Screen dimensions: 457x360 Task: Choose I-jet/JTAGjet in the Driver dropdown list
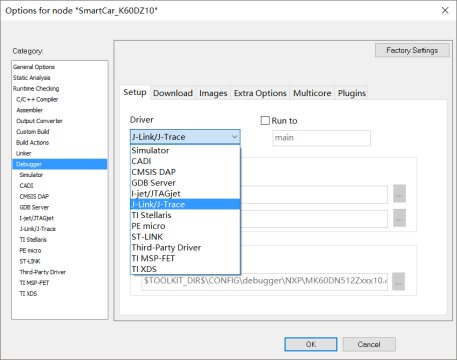(185, 194)
